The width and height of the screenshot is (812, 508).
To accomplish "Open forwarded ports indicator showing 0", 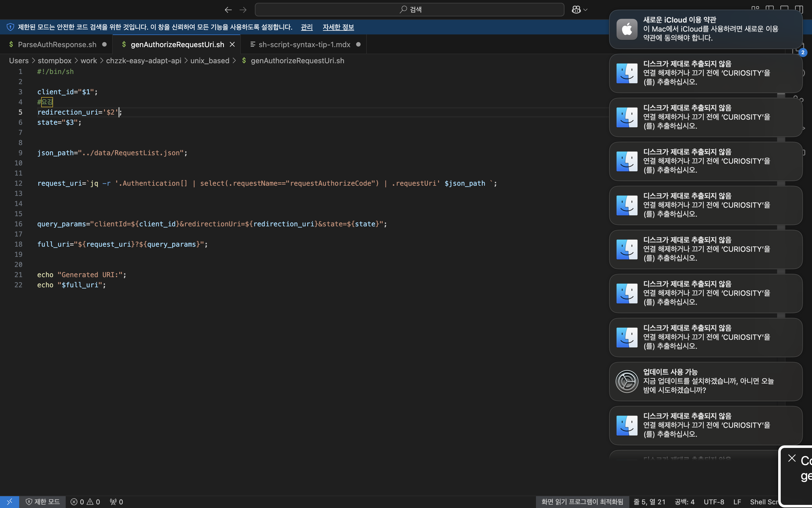I will point(116,502).
